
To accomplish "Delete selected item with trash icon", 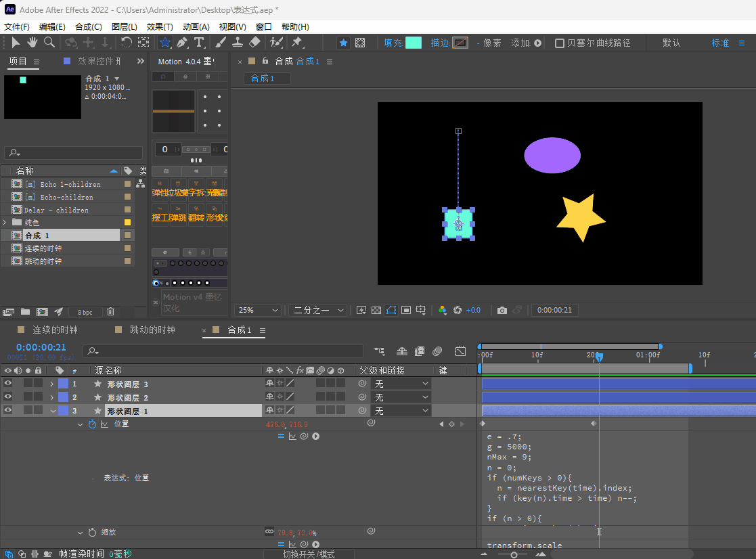I will point(111,312).
